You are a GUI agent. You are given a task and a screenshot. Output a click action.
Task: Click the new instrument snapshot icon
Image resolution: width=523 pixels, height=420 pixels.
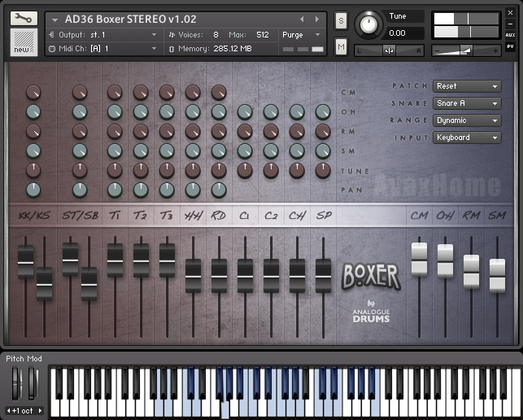coord(24,42)
